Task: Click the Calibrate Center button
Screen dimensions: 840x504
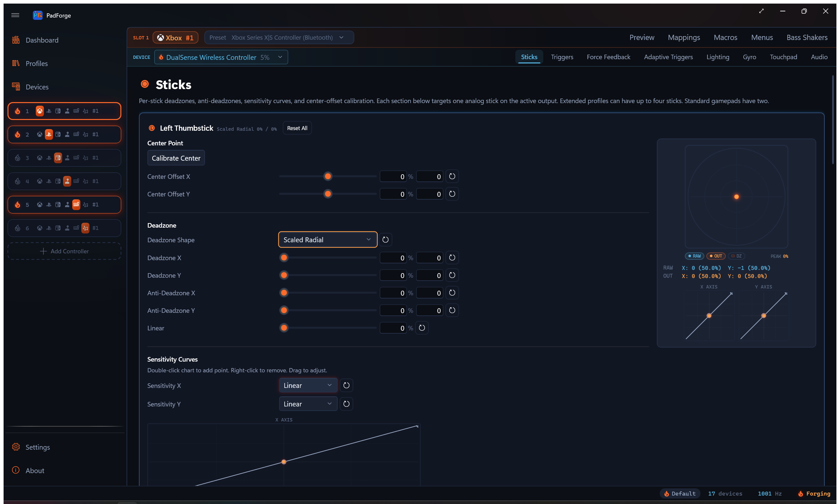Action: 176,158
